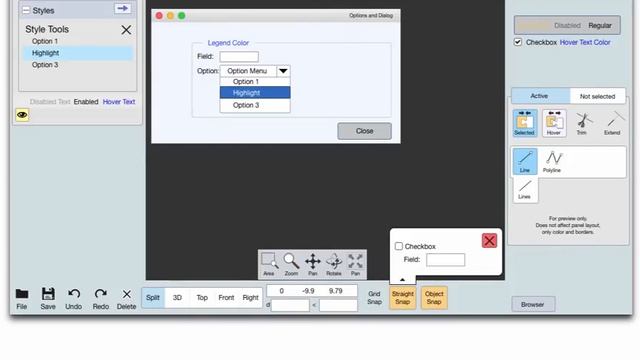Toggle Object Snap

tap(434, 298)
